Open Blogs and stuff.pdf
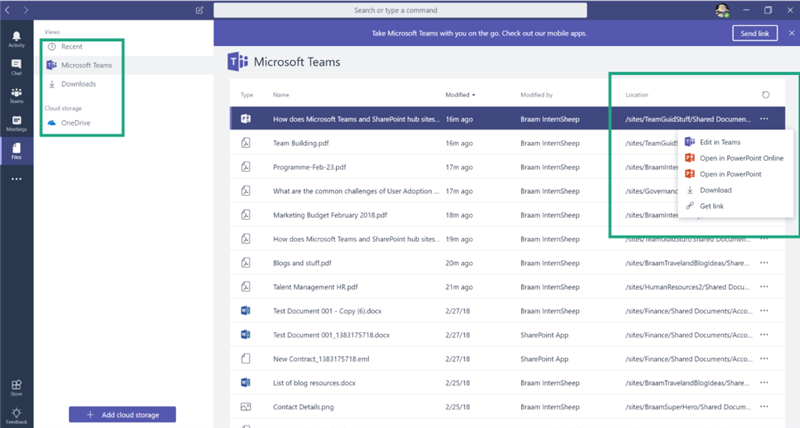Image resolution: width=800 pixels, height=428 pixels. (x=302, y=263)
